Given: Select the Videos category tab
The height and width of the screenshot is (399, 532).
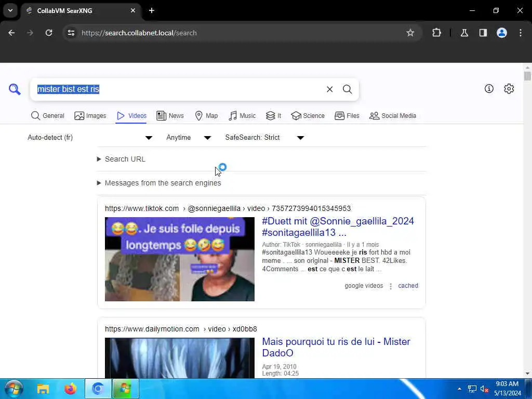Looking at the screenshot, I should point(131,116).
